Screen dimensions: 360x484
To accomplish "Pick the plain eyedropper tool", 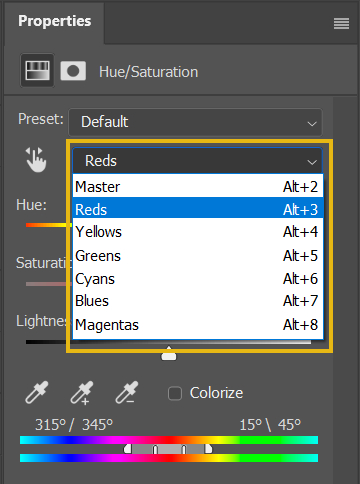I will coord(37,392).
